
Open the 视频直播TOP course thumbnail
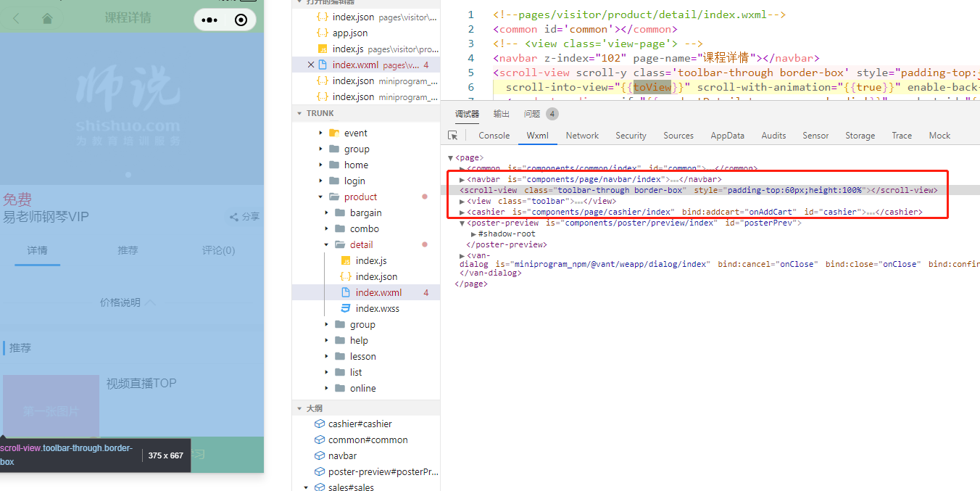(x=51, y=405)
